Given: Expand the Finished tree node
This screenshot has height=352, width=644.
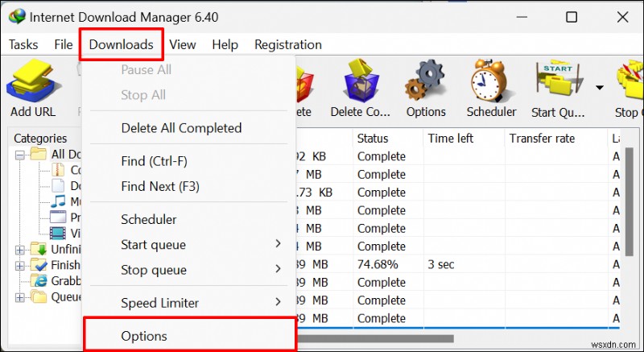Looking at the screenshot, I should pyautogui.click(x=19, y=266).
